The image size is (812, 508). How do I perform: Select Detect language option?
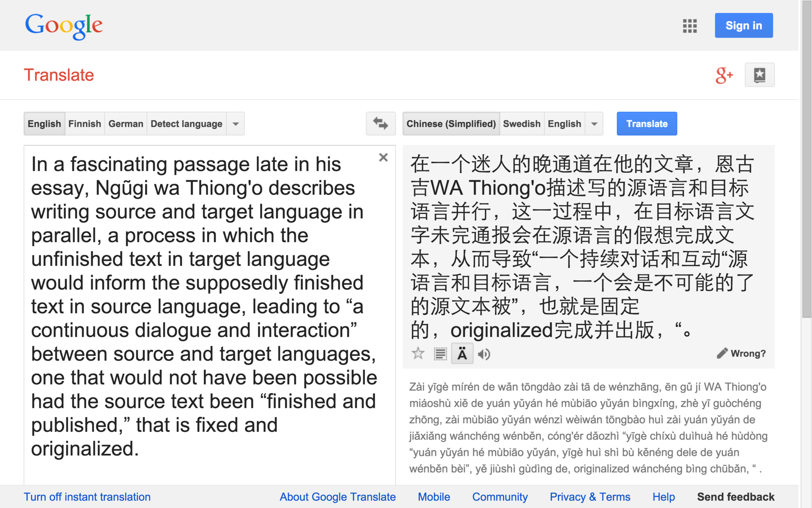coord(186,124)
